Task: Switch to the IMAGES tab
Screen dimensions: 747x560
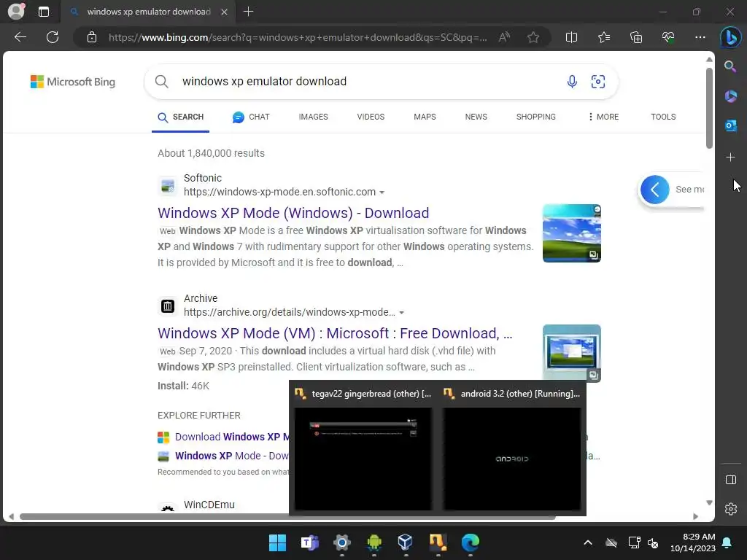Action: 313,117
